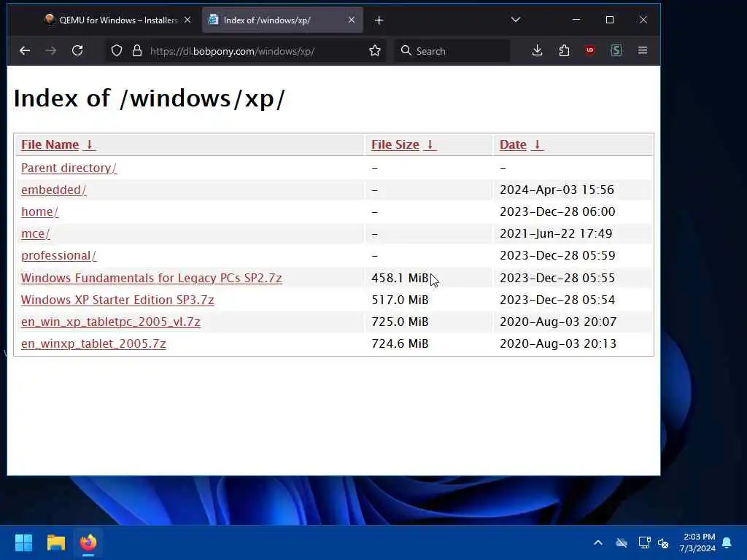Close the Index of /windows/xp/ tab
Screen dimensions: 747x560
[x=352, y=20]
